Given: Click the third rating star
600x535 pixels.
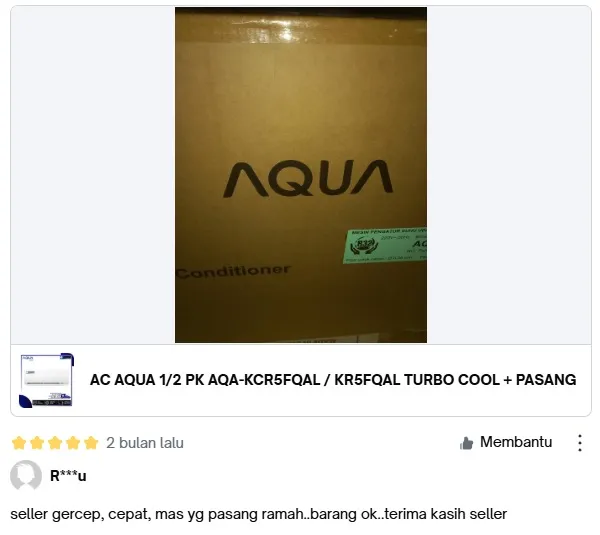Looking at the screenshot, I should [55, 443].
